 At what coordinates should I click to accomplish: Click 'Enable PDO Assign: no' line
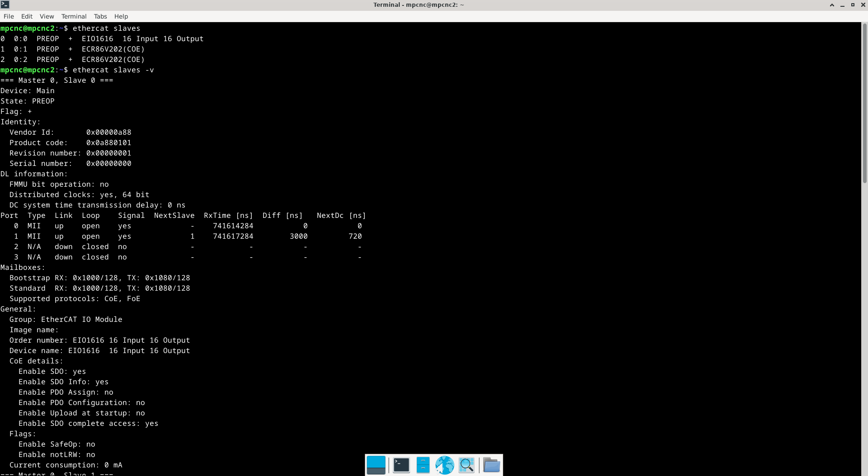tap(66, 392)
